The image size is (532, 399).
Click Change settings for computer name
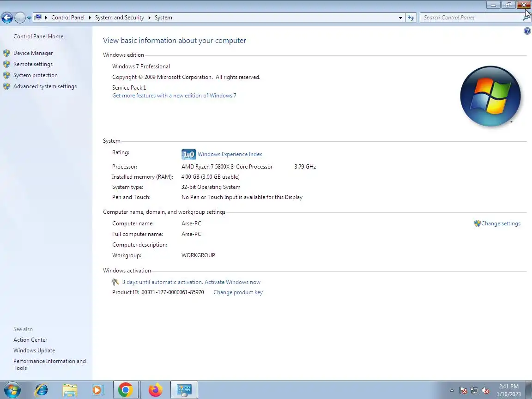tap(501, 224)
